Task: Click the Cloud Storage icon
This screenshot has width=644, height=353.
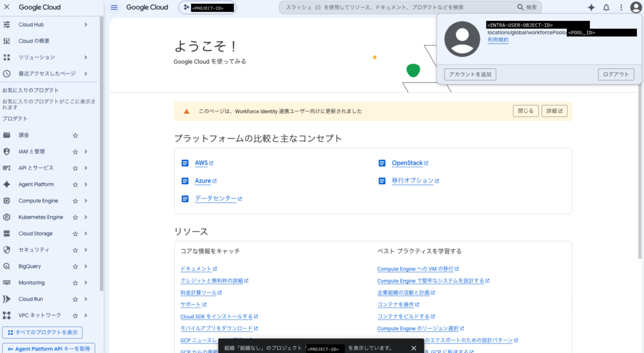Action: pyautogui.click(x=6, y=234)
